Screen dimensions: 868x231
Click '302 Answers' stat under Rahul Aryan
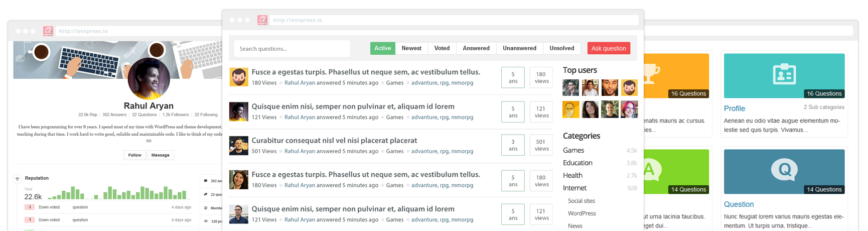point(114,114)
